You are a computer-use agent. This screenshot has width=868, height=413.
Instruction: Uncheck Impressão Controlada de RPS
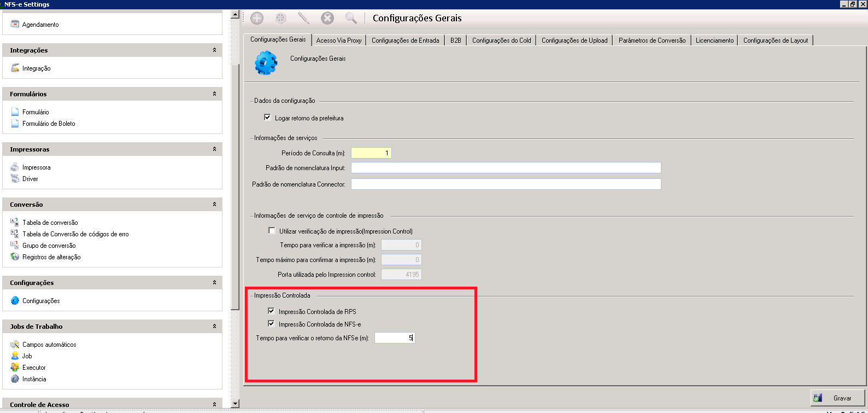(x=271, y=311)
